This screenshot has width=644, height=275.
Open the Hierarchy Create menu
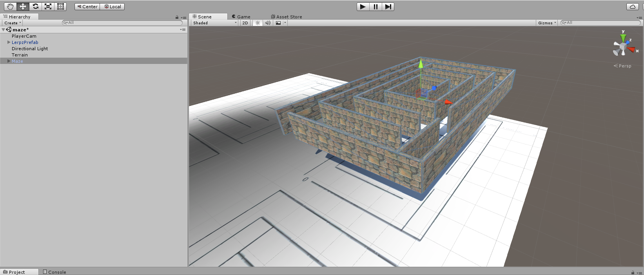(13, 23)
